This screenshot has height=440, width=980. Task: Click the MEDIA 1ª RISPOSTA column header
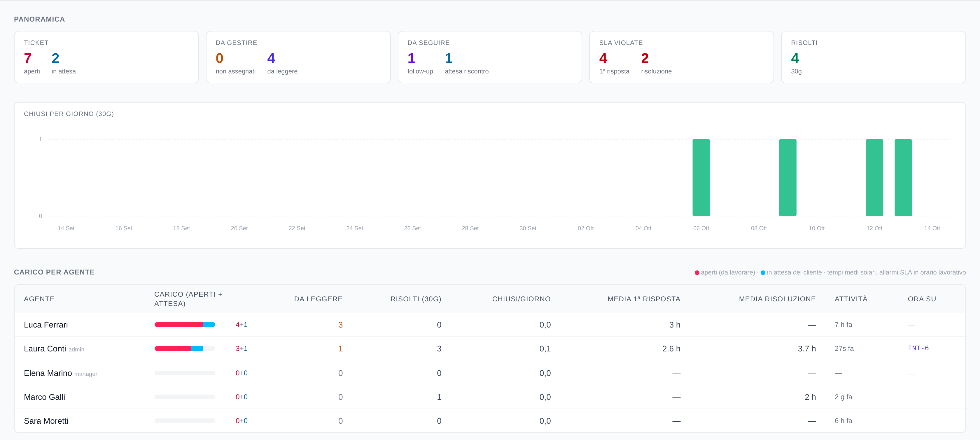644,299
